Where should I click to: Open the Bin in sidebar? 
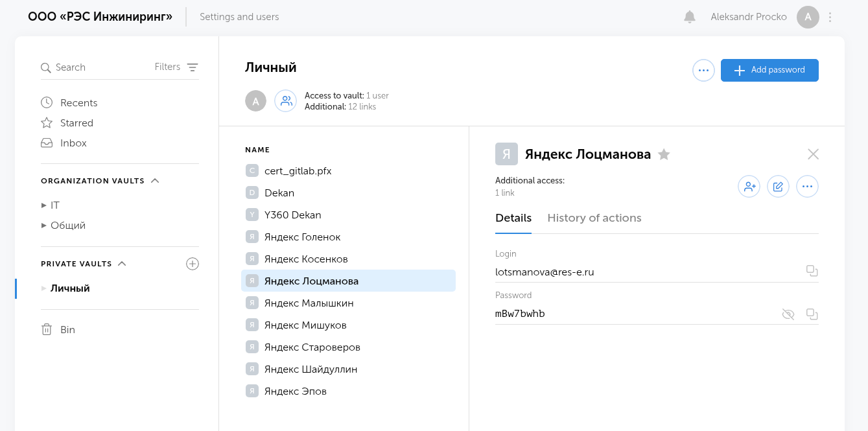[x=67, y=330]
